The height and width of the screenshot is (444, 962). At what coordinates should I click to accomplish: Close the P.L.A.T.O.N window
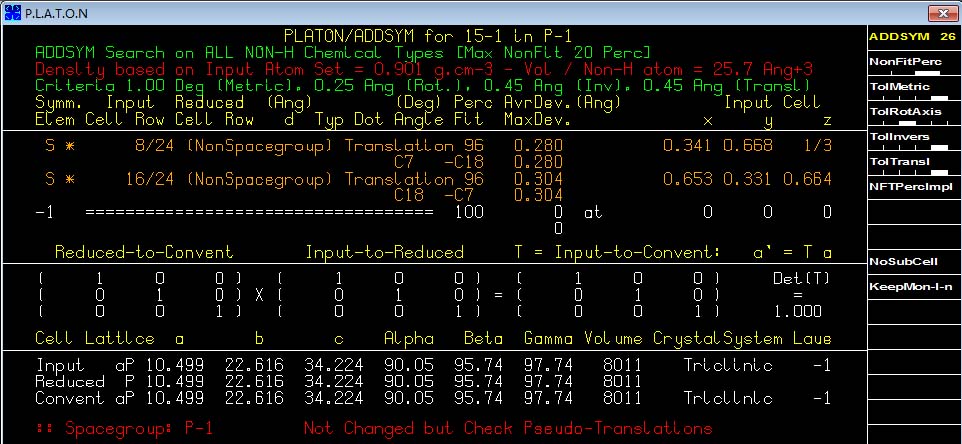944,12
